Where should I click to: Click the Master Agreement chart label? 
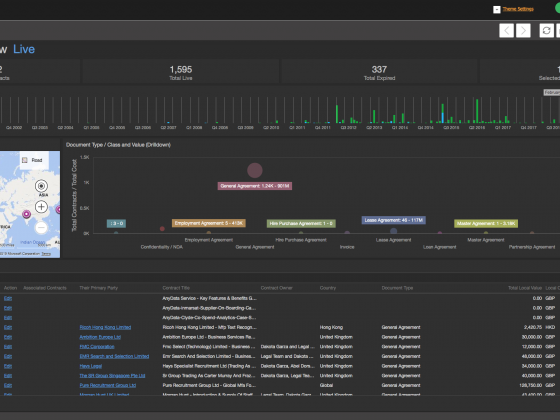[x=486, y=224]
